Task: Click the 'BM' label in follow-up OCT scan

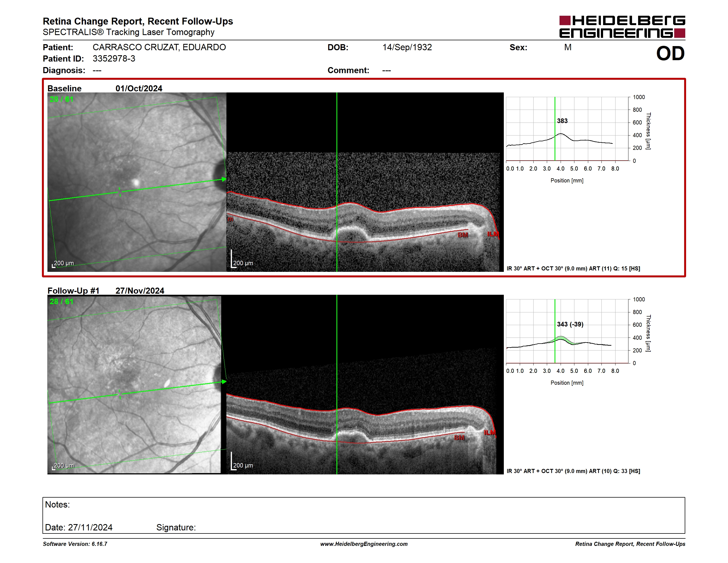Action: tap(459, 438)
